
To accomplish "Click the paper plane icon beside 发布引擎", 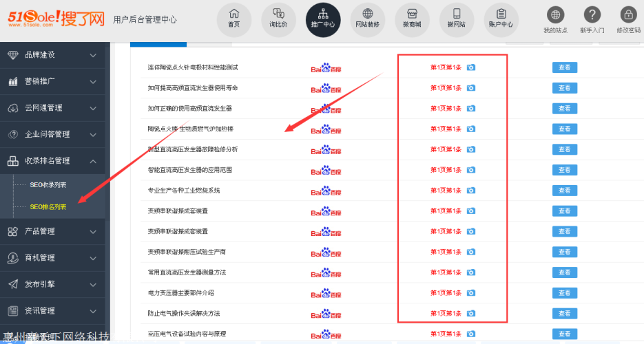I will click(12, 284).
